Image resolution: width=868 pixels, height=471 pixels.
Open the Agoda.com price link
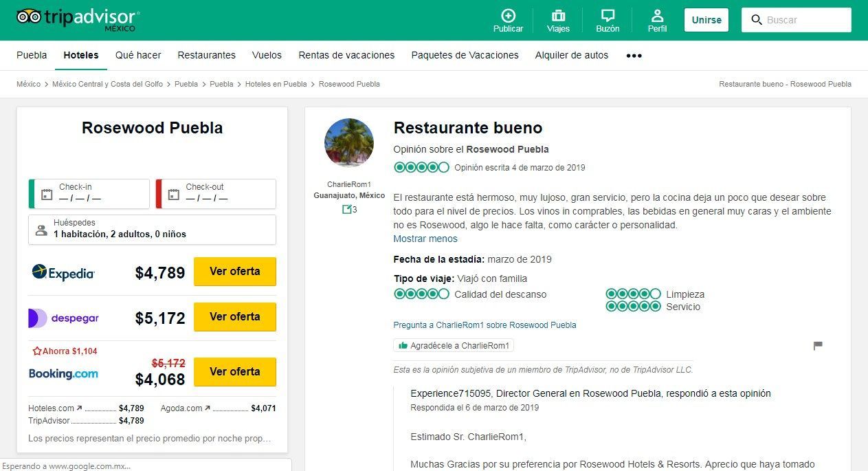(219, 408)
